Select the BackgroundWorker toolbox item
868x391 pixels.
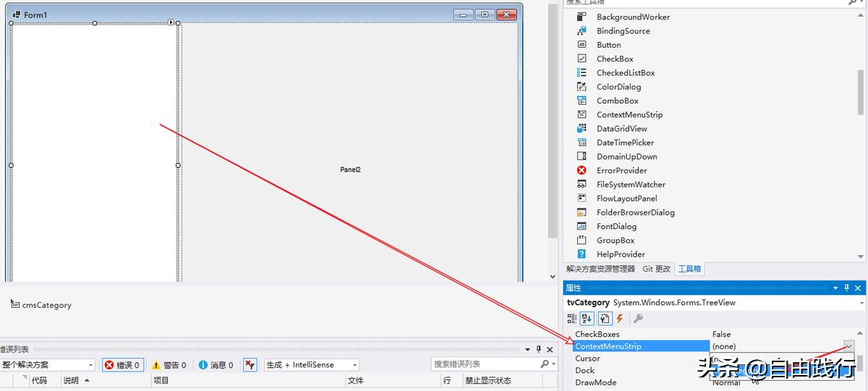[x=633, y=17]
